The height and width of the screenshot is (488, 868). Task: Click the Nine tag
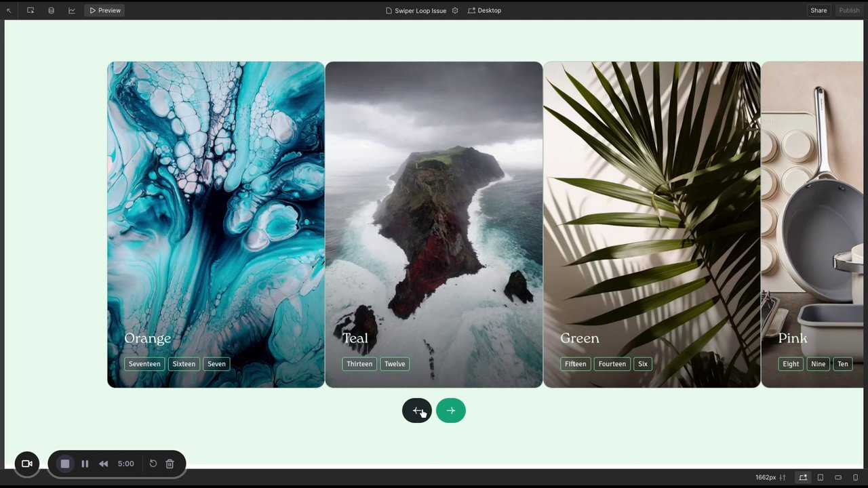click(818, 364)
